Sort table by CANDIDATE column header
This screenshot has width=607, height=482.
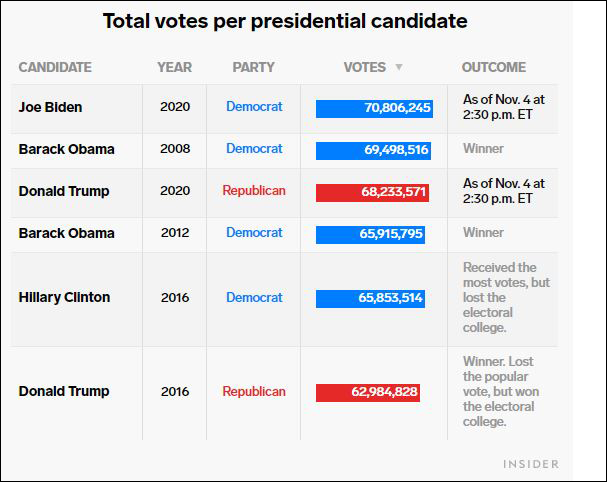55,68
